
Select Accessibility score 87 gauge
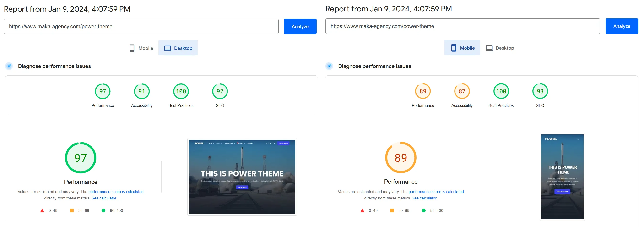462,91
